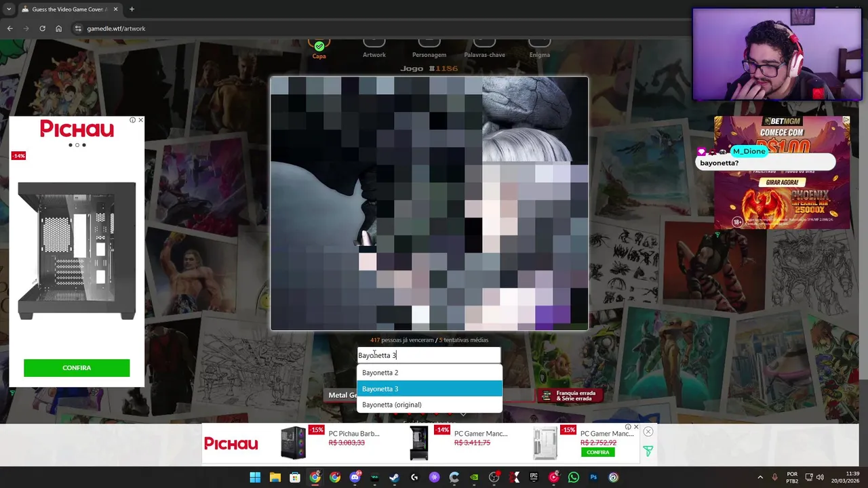Open WhatsApp from the taskbar
The height and width of the screenshot is (488, 868).
574,477
